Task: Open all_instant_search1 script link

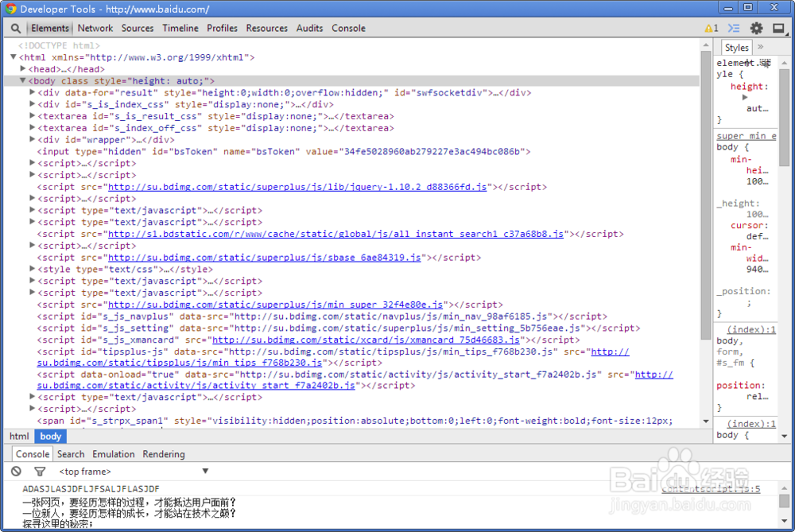Action: pyautogui.click(x=335, y=234)
